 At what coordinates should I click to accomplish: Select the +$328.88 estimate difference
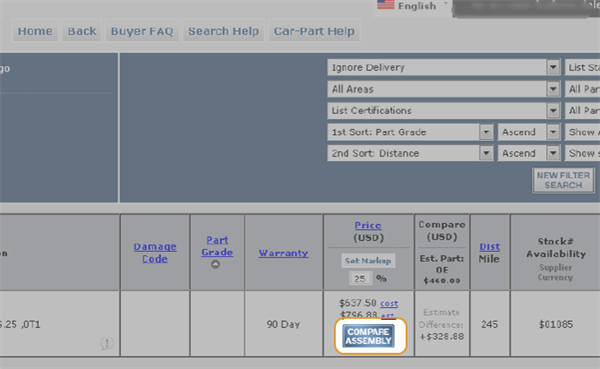pyautogui.click(x=441, y=337)
